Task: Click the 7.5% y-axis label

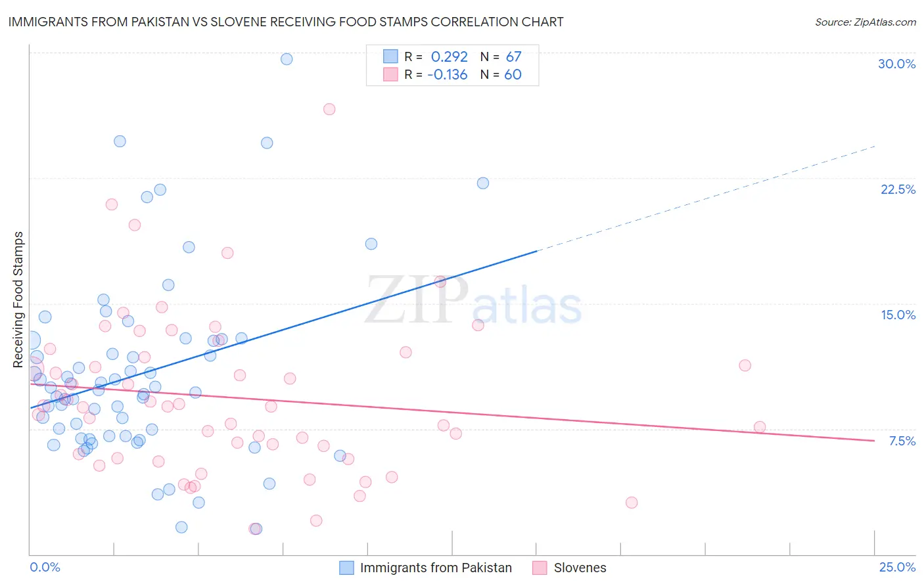Action: coord(902,441)
